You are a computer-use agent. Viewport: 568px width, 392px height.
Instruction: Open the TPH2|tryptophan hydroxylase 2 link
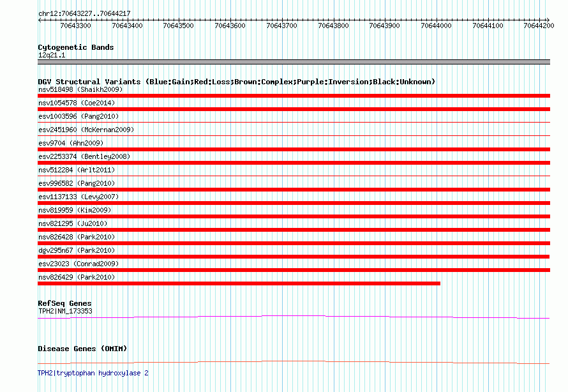pyautogui.click(x=93, y=373)
